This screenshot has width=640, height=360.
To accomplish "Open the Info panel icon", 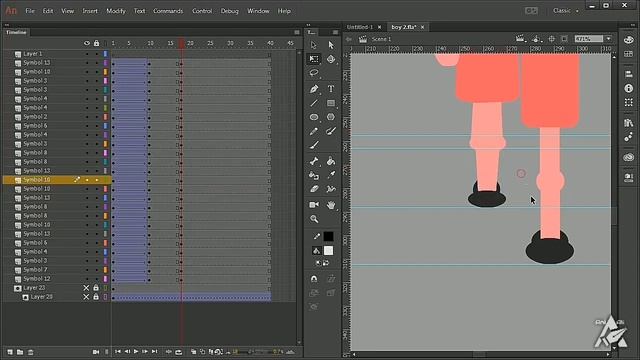I will click(x=629, y=88).
